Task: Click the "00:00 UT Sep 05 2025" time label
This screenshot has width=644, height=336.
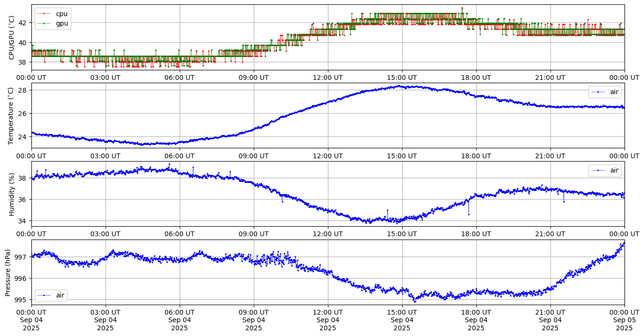Action: coord(625,320)
